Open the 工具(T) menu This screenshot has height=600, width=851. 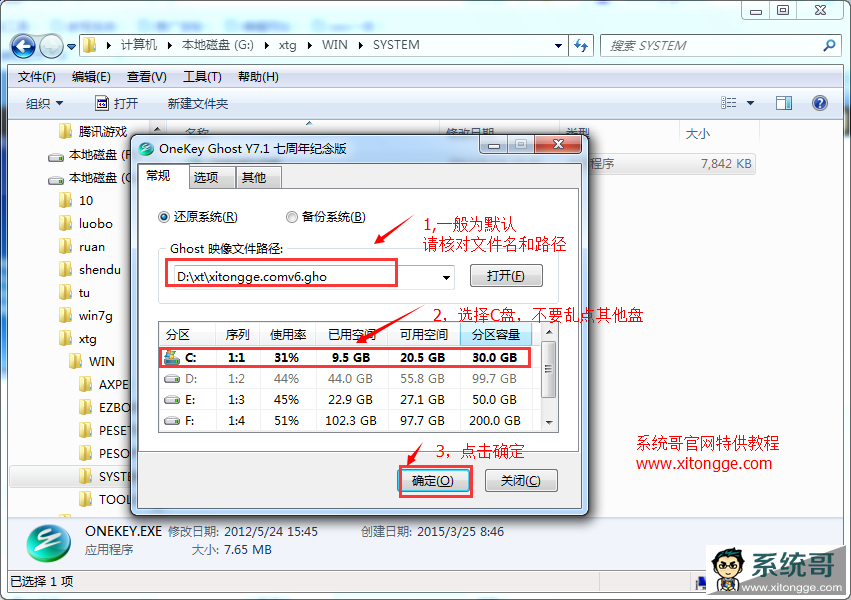[x=202, y=77]
